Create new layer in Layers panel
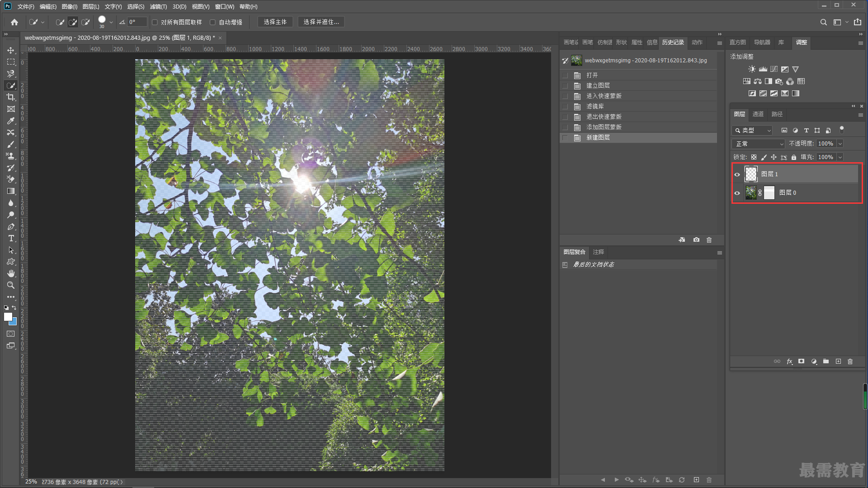This screenshot has height=488, width=868. coord(838,361)
